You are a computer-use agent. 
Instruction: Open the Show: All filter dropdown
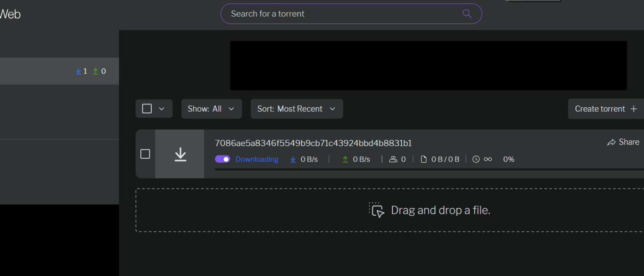(212, 109)
